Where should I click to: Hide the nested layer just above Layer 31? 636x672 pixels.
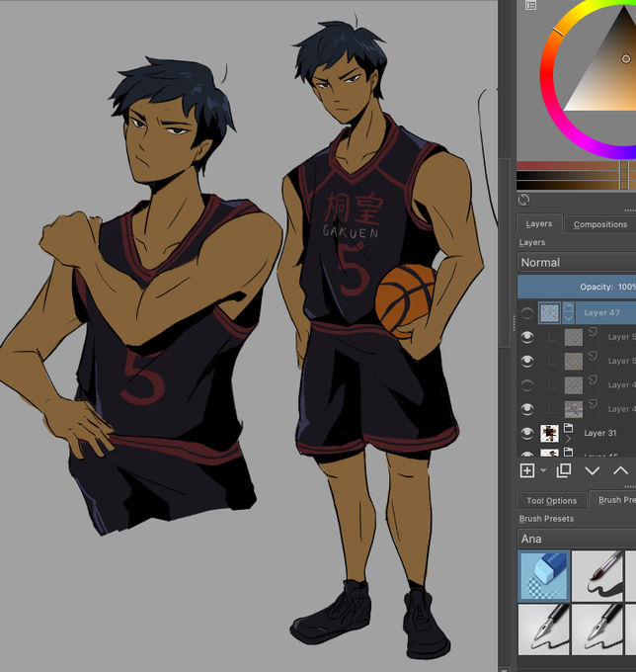click(x=526, y=409)
